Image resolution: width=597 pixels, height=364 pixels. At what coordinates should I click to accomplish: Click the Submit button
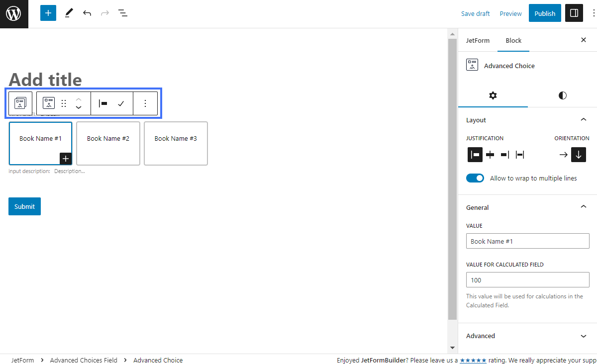(24, 206)
